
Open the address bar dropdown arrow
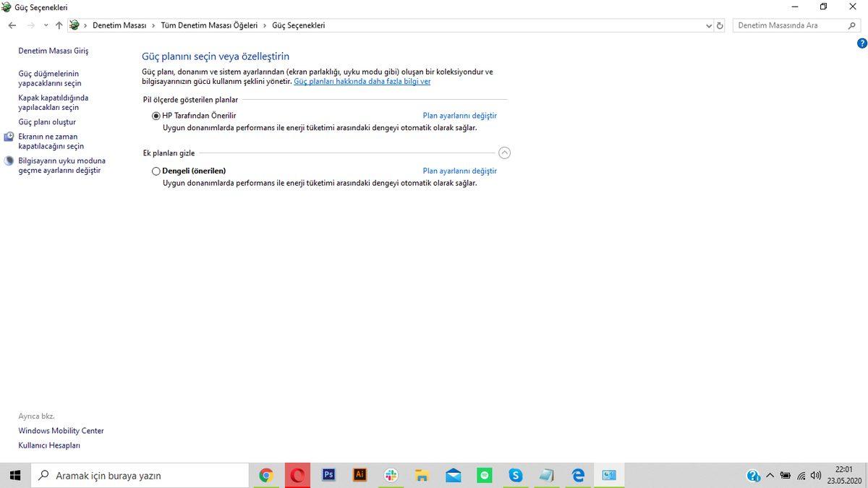[x=708, y=25]
